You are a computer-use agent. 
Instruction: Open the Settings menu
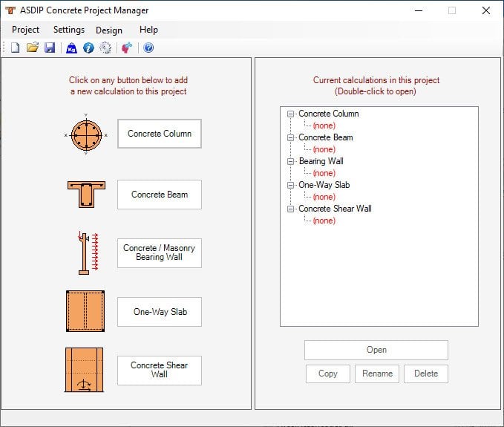[69, 30]
